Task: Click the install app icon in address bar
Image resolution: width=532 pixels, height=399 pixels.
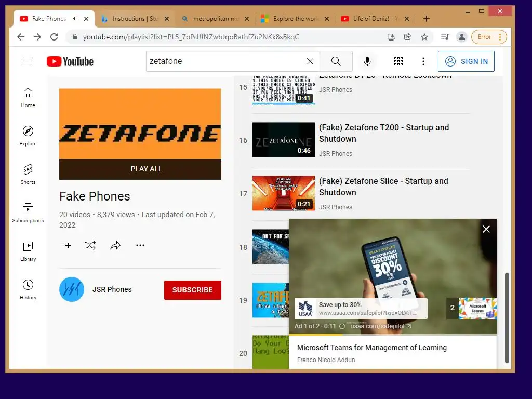Action: [x=391, y=37]
